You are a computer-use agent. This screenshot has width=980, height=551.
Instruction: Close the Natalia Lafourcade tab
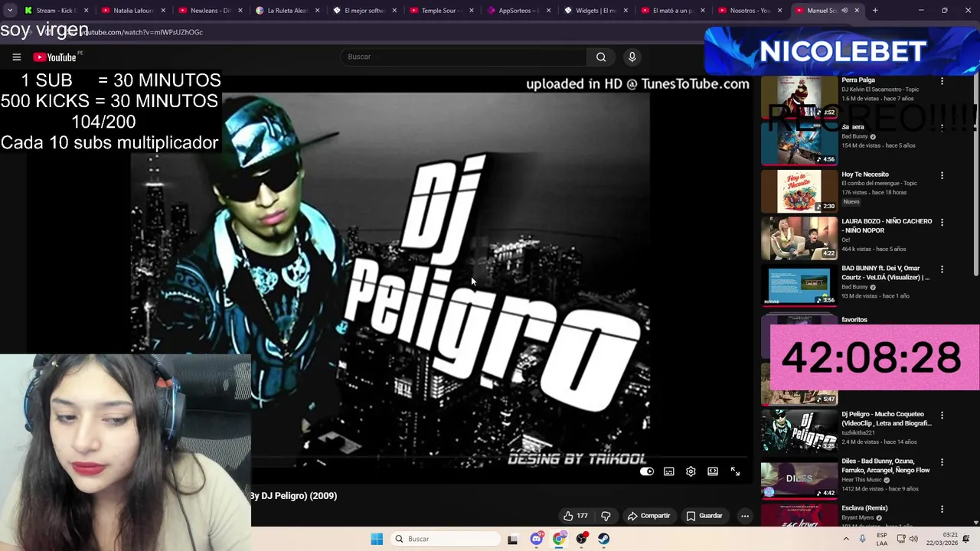pyautogui.click(x=162, y=11)
